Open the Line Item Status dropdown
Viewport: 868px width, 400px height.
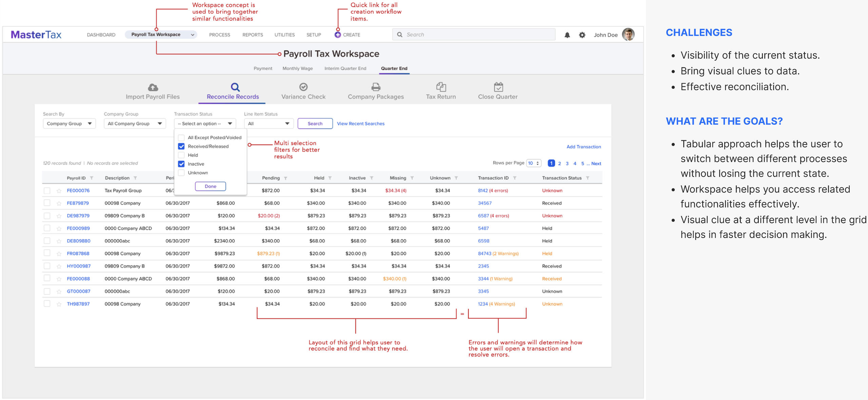point(269,124)
